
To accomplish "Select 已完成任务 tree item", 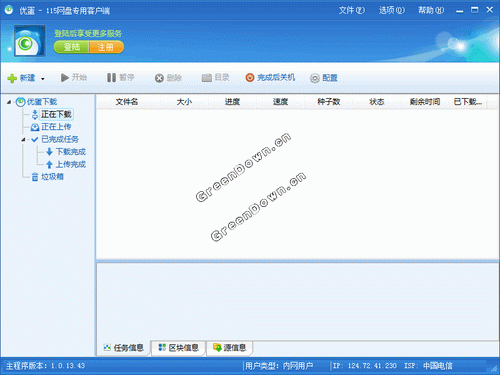I will click(x=60, y=139).
